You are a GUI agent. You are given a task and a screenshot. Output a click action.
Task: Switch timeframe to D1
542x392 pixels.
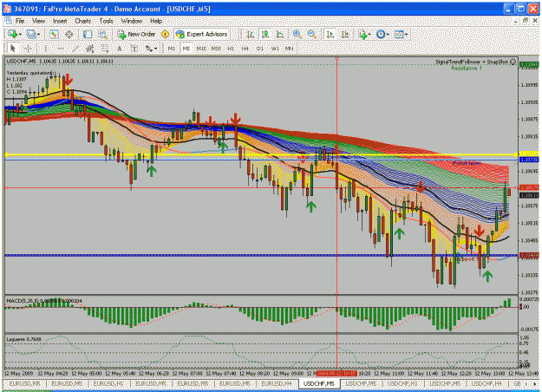(260, 49)
